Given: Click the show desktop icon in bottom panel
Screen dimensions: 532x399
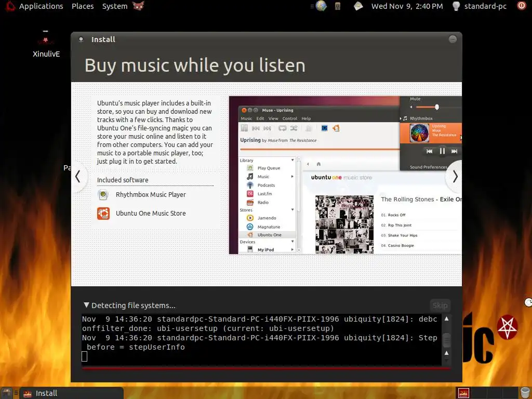Looking at the screenshot, I should [6, 393].
